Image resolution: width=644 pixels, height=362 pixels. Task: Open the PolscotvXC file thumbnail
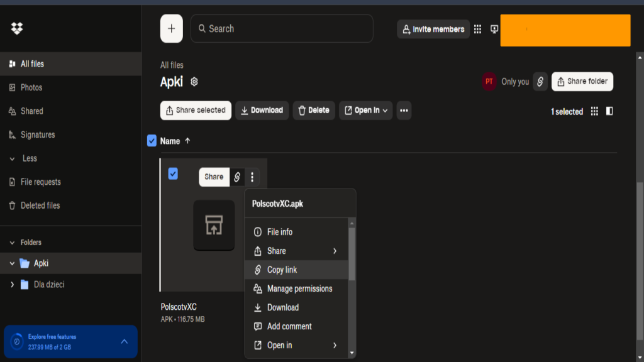pos(214,226)
